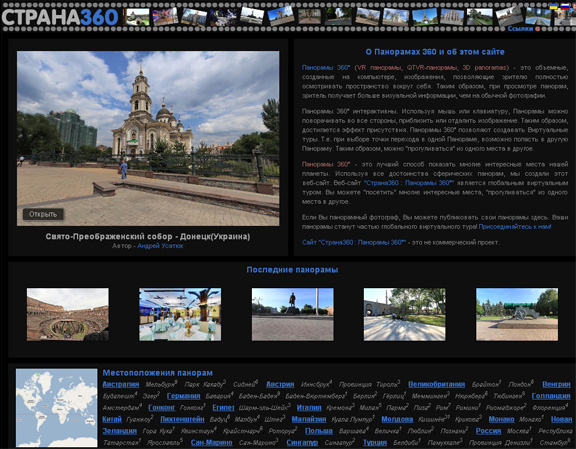
Task: Switch language via the Russian flag icon
Action: (x=565, y=6)
